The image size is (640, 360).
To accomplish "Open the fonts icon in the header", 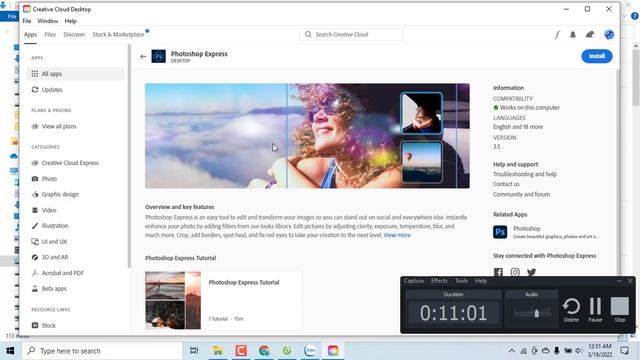I will [x=557, y=35].
